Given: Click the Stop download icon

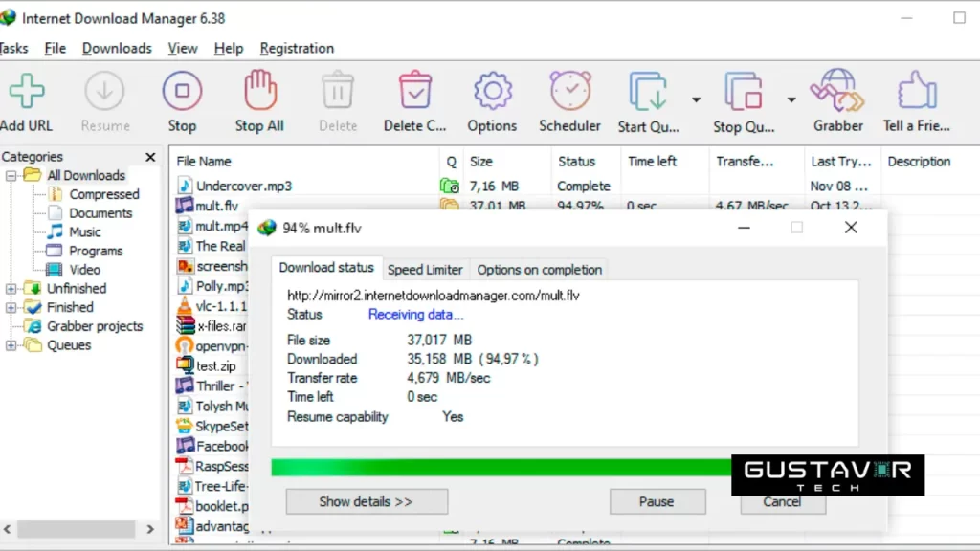Looking at the screenshot, I should pos(182,92).
